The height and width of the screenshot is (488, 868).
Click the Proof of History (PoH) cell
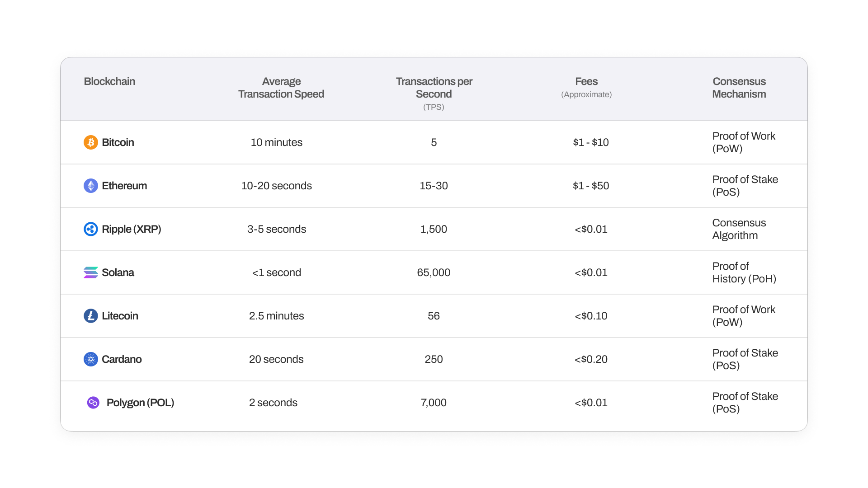click(x=744, y=272)
